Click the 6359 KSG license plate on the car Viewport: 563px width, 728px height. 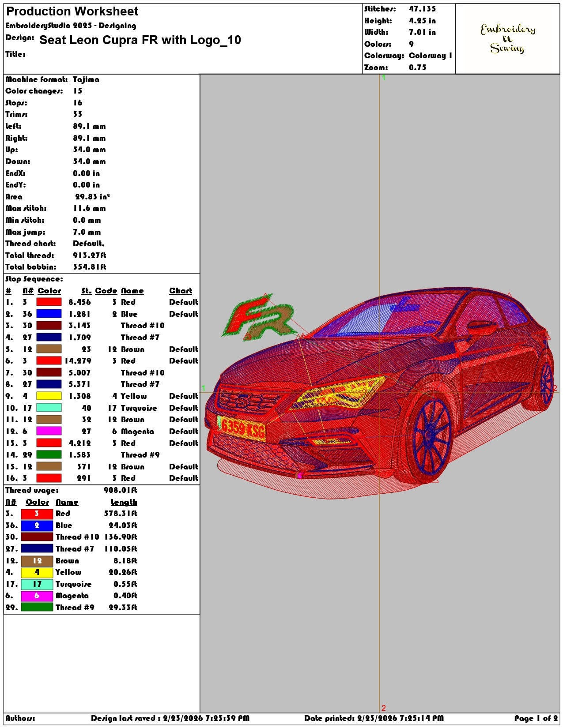click(242, 428)
